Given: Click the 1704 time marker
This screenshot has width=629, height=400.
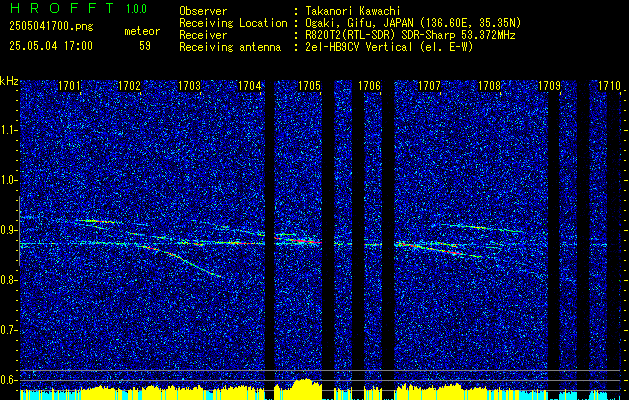Looking at the screenshot, I should tap(250, 85).
